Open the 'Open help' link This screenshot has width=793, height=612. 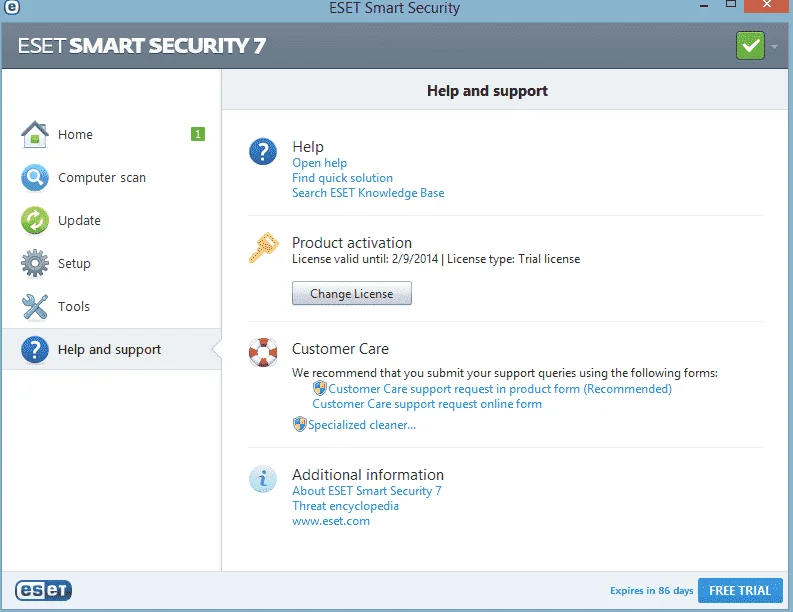point(320,163)
